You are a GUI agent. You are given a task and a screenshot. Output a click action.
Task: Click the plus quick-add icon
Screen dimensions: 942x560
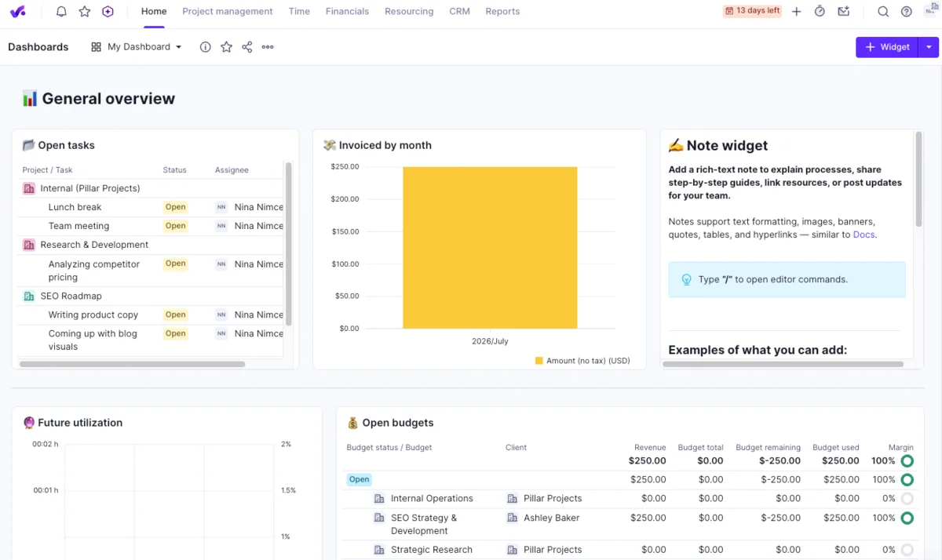[797, 12]
